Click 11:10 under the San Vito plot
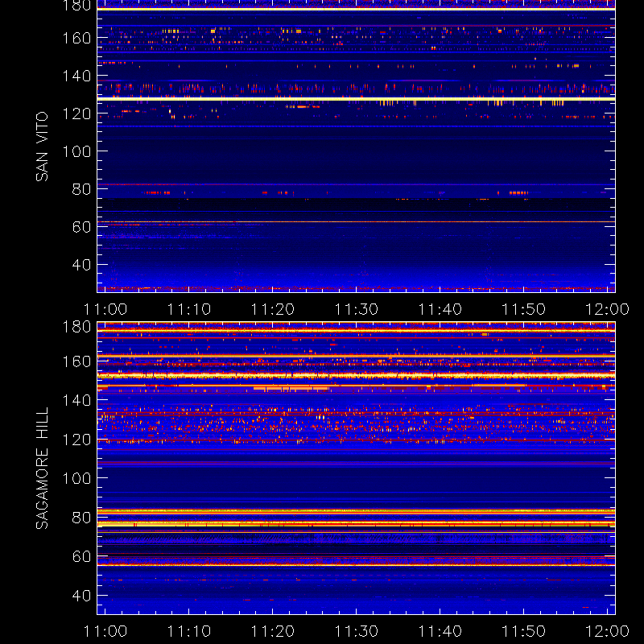This screenshot has width=644, height=644. coord(189,309)
